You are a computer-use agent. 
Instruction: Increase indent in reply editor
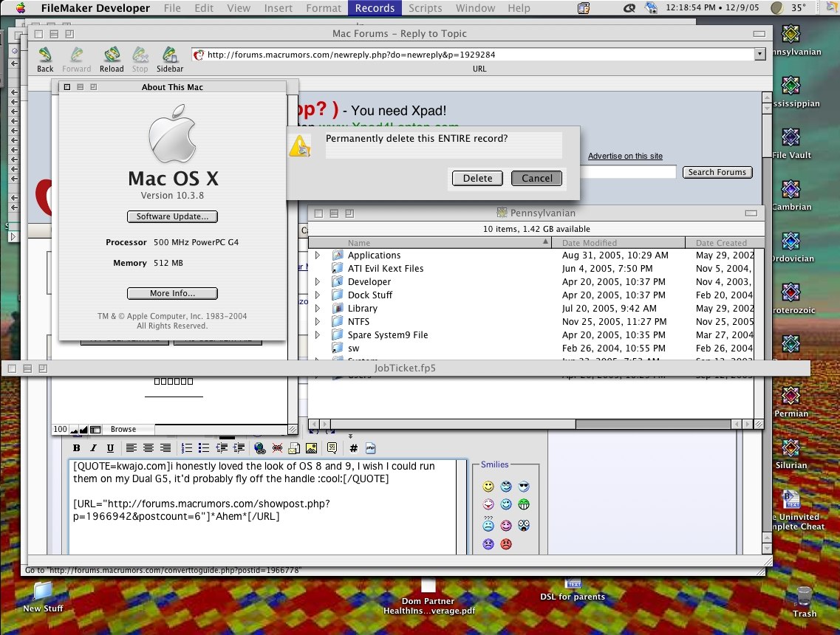239,448
